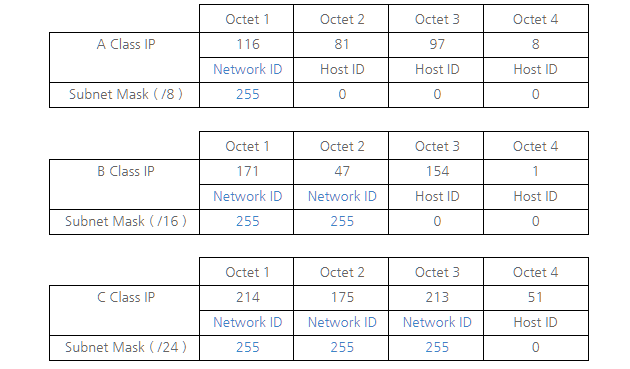
Task: Click the Subnet Mask ( /24 ) label
Action: point(126,347)
